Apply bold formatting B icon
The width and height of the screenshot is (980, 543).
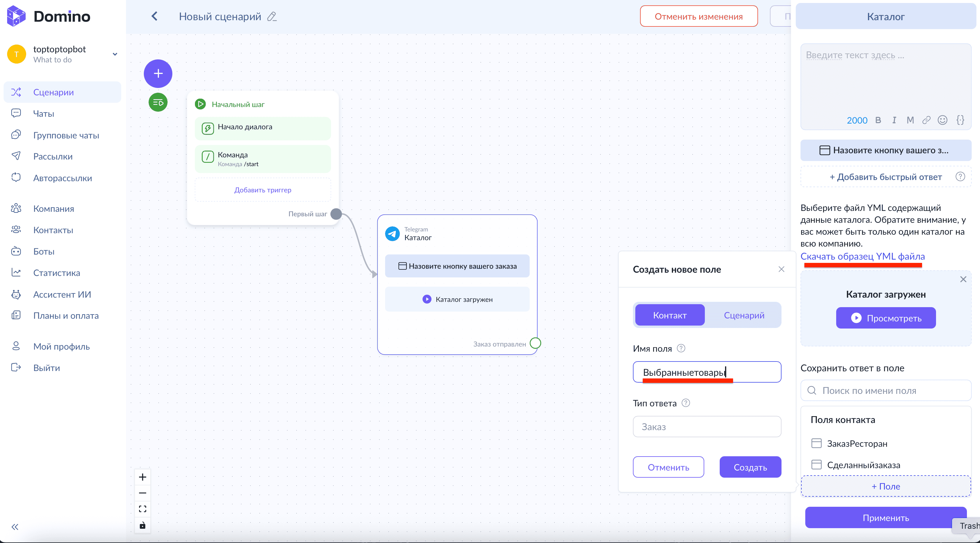pos(878,120)
